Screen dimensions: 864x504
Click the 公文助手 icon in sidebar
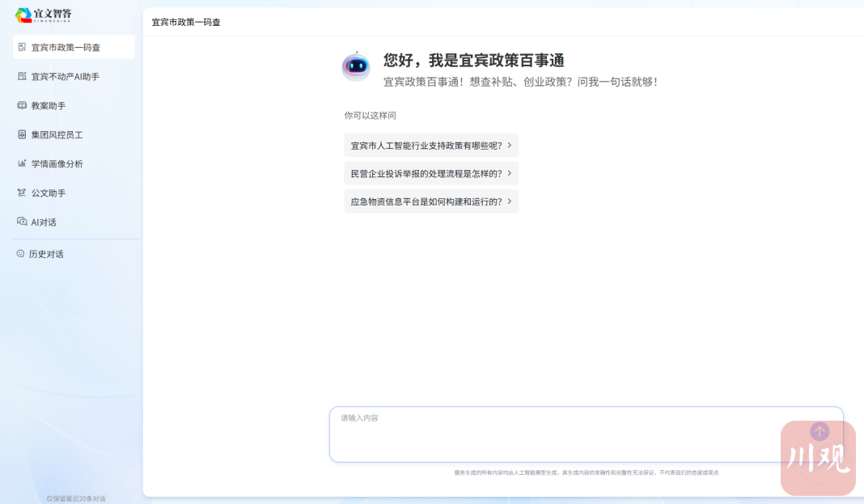tap(22, 193)
